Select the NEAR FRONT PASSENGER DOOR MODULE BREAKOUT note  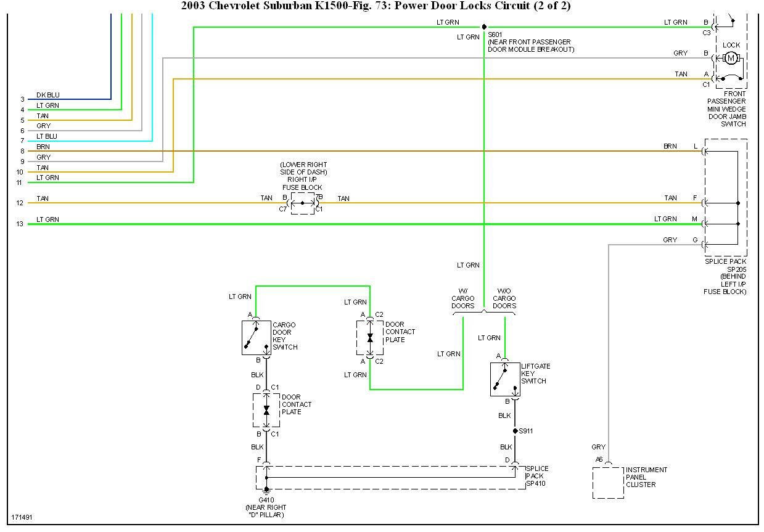[531, 46]
